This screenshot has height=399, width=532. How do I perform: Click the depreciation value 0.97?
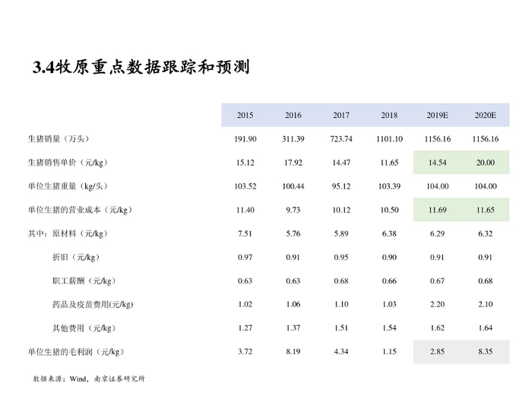(x=245, y=258)
